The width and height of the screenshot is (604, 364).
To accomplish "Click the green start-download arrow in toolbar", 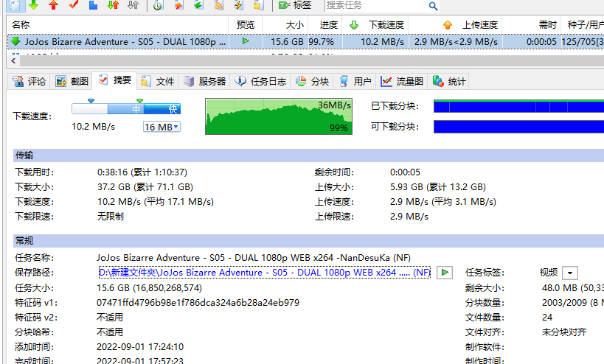I will click(x=33, y=5).
